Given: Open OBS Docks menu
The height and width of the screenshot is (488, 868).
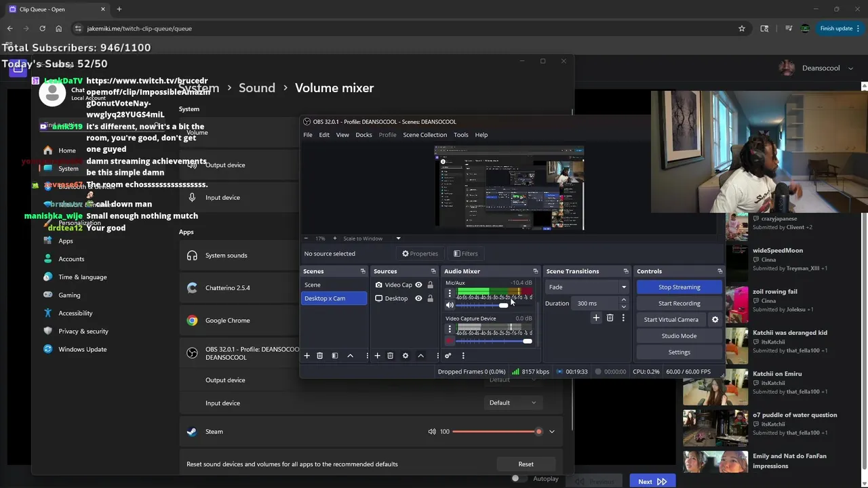Looking at the screenshot, I should tap(363, 135).
